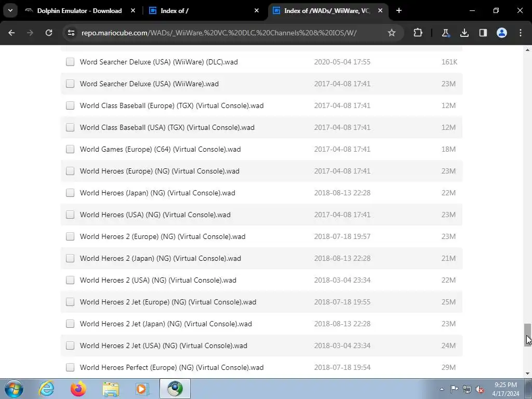
Task: Click the scrollbar down arrow
Action: (x=527, y=374)
